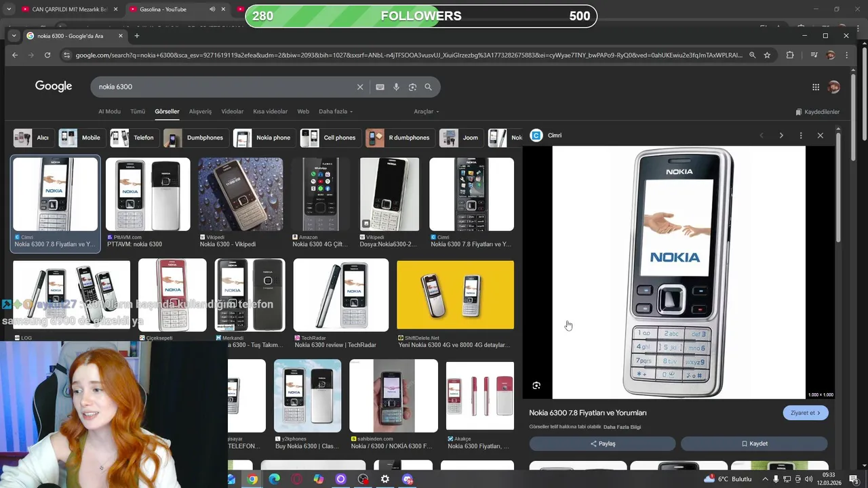Clear the nokia 6300 search text
868x488 pixels.
[360, 87]
